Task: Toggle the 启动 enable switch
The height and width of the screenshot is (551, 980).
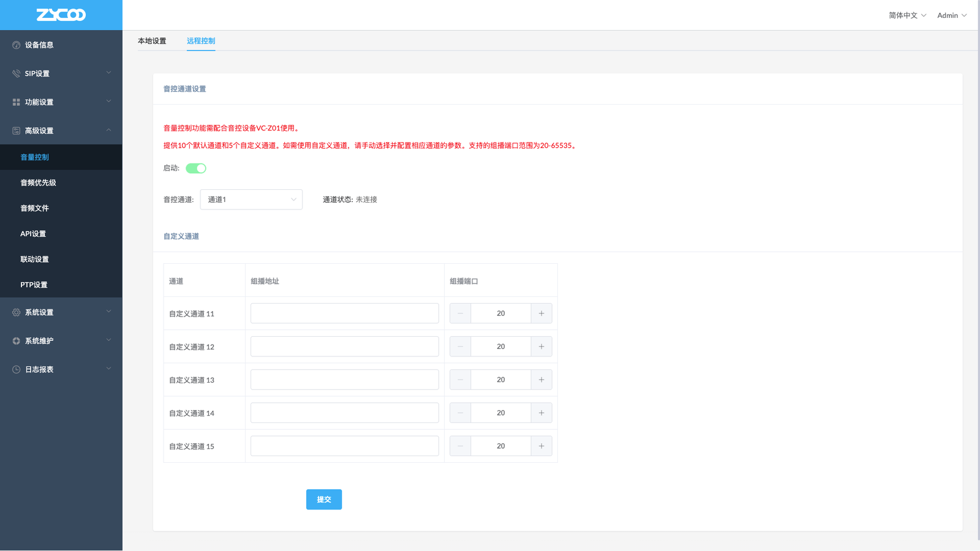Action: click(196, 168)
